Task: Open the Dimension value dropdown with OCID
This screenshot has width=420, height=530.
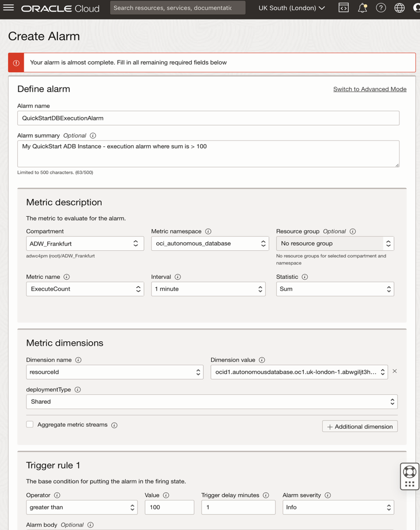Action: click(x=299, y=372)
